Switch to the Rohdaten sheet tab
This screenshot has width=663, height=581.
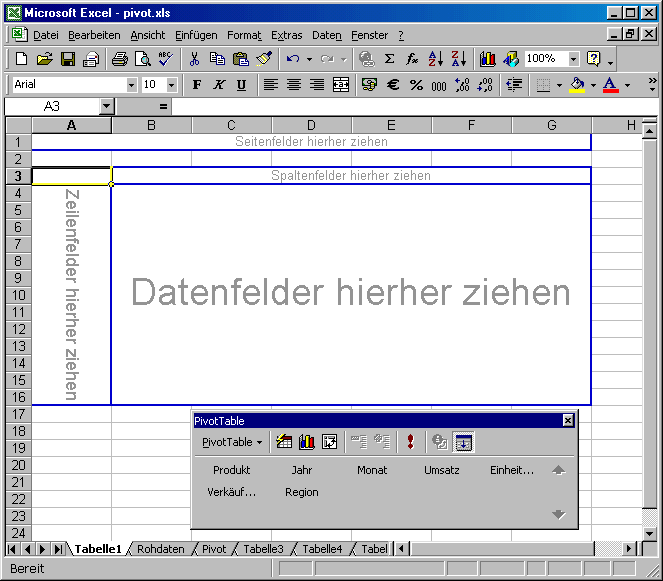[x=160, y=549]
